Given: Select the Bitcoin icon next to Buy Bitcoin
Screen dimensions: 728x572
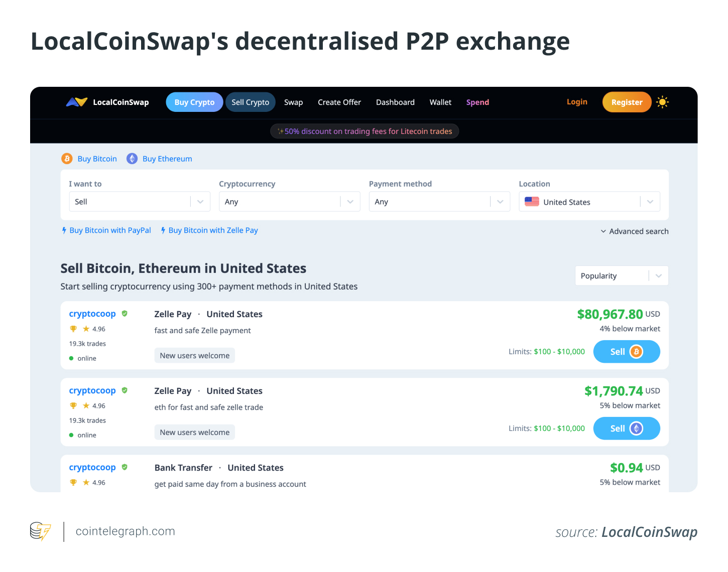Looking at the screenshot, I should [x=67, y=159].
